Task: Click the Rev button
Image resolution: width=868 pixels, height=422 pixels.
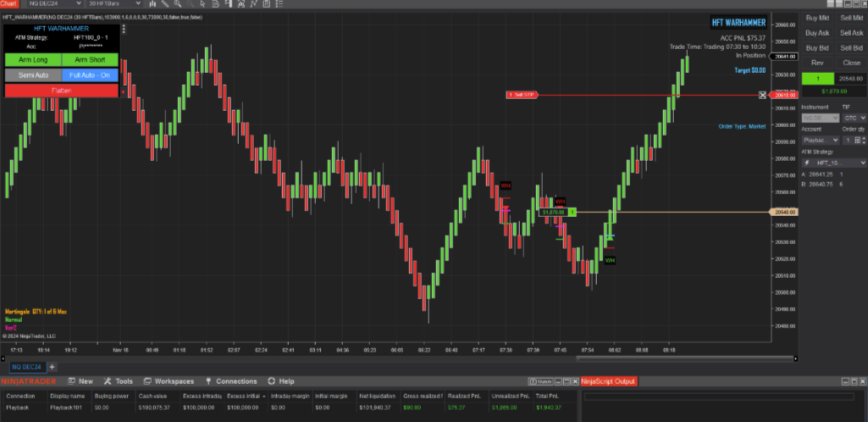Action: (x=817, y=63)
